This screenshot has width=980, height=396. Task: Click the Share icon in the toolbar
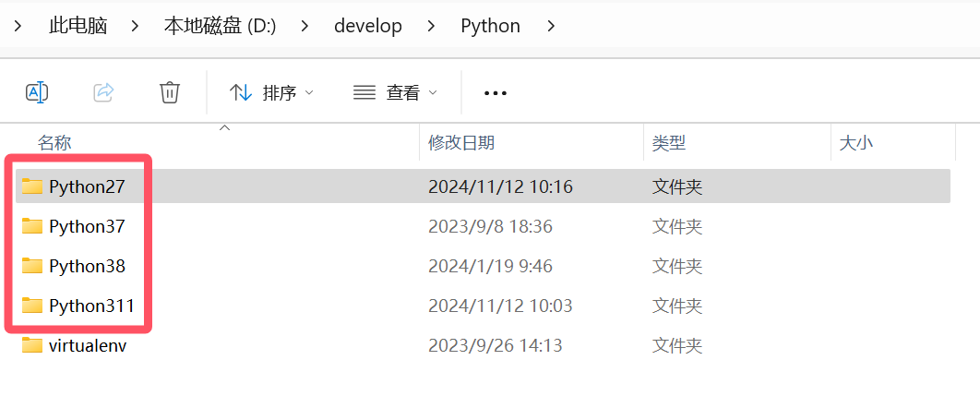click(x=103, y=92)
